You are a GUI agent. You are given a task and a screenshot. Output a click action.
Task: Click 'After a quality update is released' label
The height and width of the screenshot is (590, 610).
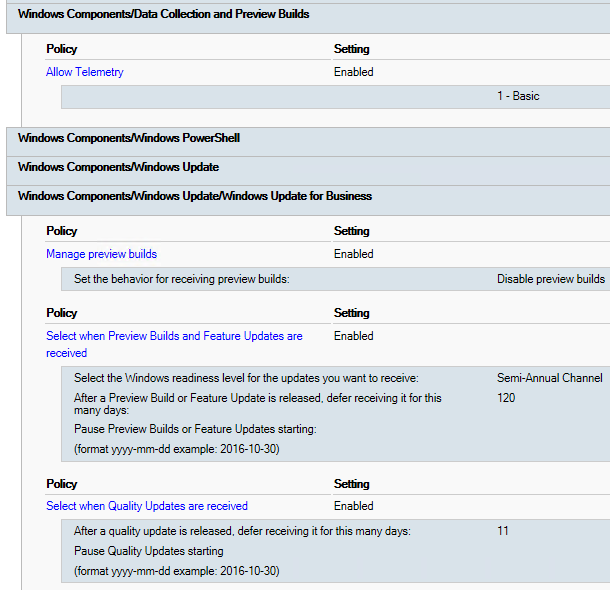(x=242, y=531)
